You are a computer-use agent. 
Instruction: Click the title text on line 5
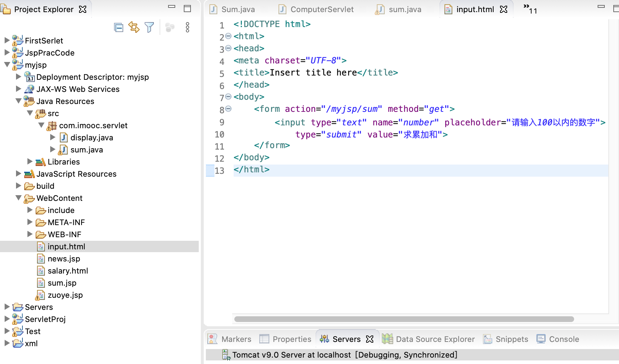click(x=313, y=73)
